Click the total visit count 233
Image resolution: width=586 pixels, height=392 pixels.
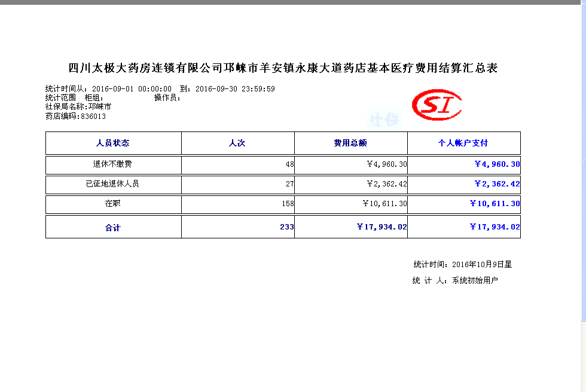click(x=287, y=227)
